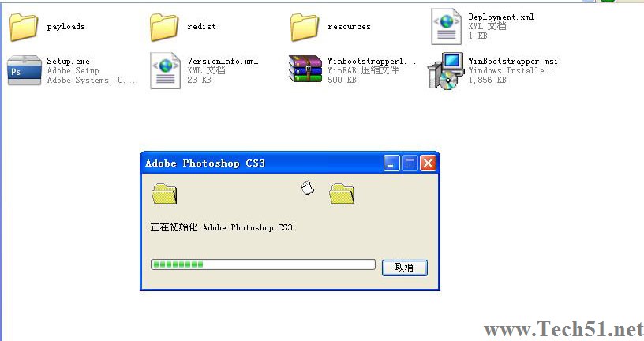Viewport: 644px width, 341px height.
Task: Click the 取消 cancel button
Action: pos(405,268)
